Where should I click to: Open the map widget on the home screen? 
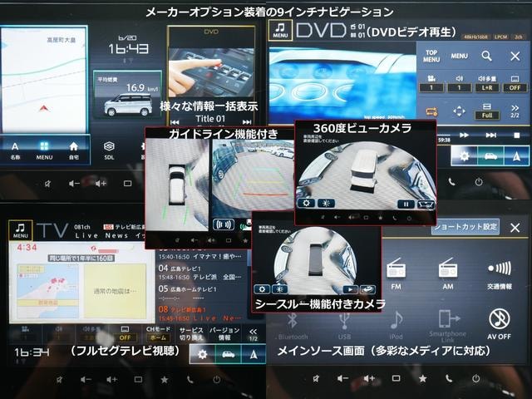coord(44,80)
